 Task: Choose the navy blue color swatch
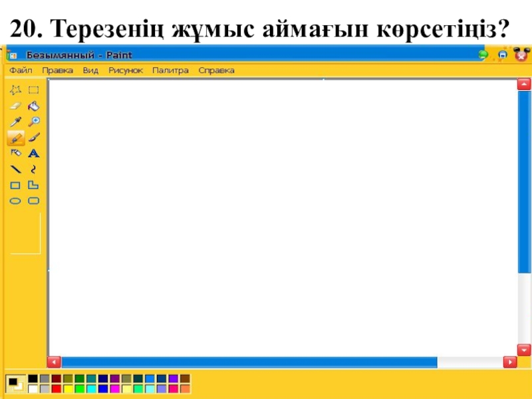[103, 378]
